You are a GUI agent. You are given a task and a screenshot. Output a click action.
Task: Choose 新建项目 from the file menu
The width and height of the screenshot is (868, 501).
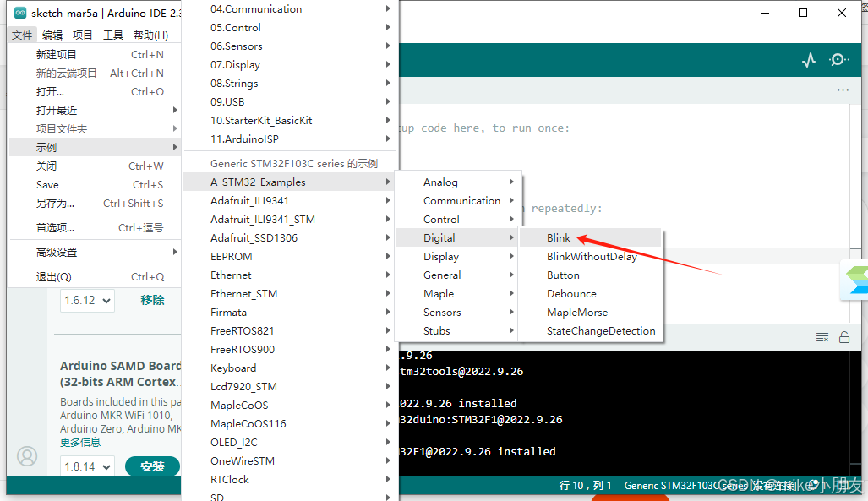(x=96, y=54)
